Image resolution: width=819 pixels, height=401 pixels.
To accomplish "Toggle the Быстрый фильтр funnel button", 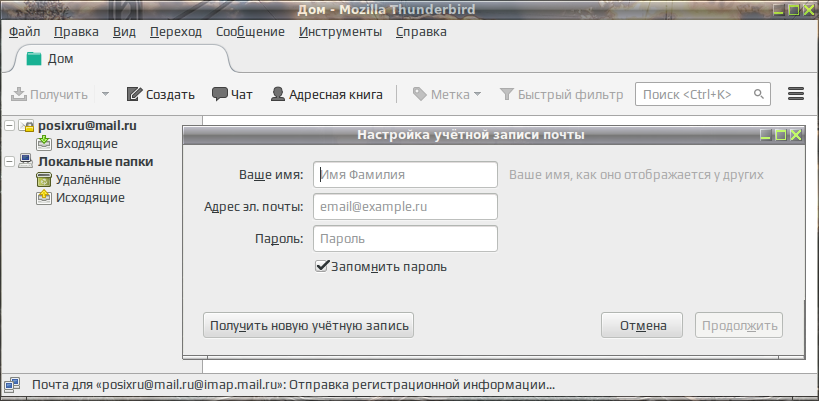I will point(561,95).
